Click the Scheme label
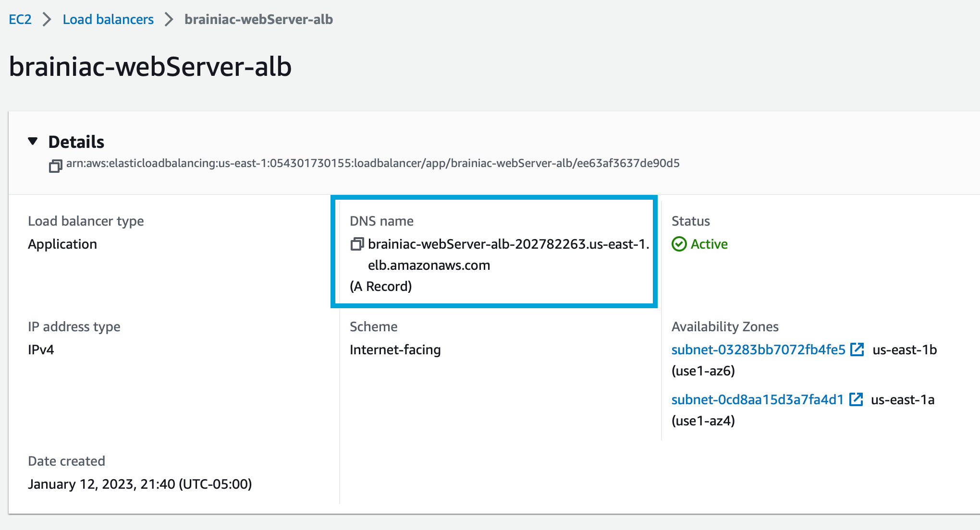Screen dimensions: 980x530 click(x=373, y=326)
